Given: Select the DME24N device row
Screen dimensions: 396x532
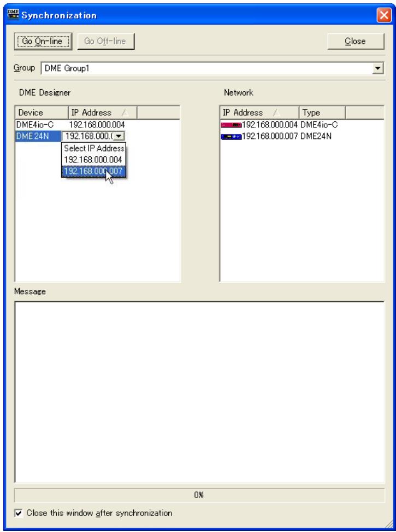Looking at the screenshot, I should [38, 136].
